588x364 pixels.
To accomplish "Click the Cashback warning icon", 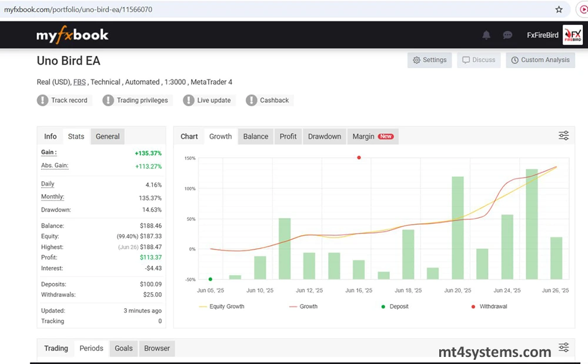I will click(251, 101).
